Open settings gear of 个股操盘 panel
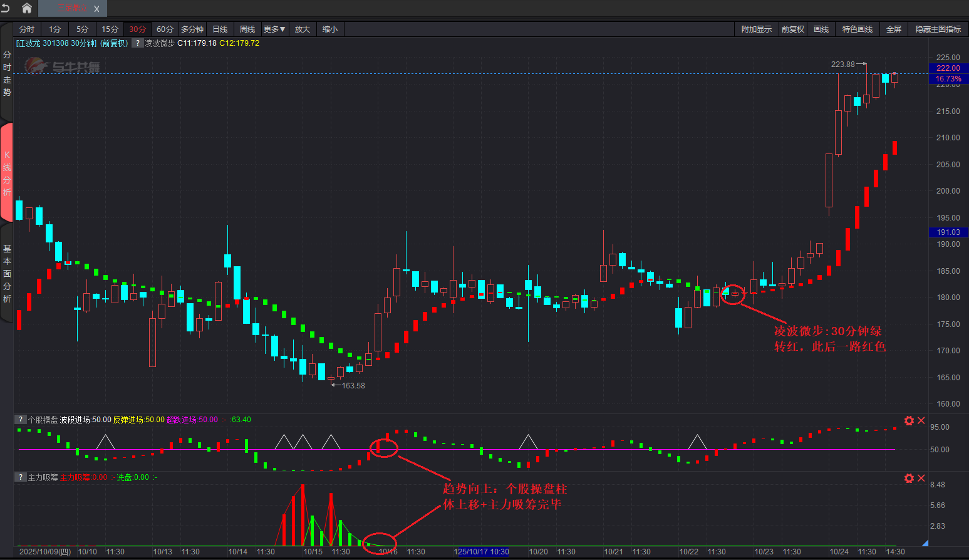This screenshot has height=560, width=969. point(909,420)
